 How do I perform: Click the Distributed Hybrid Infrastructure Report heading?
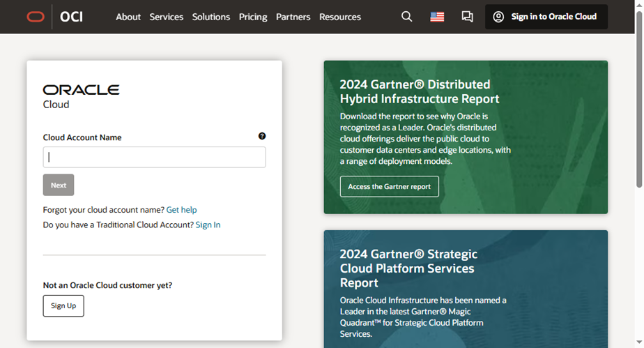pos(420,91)
